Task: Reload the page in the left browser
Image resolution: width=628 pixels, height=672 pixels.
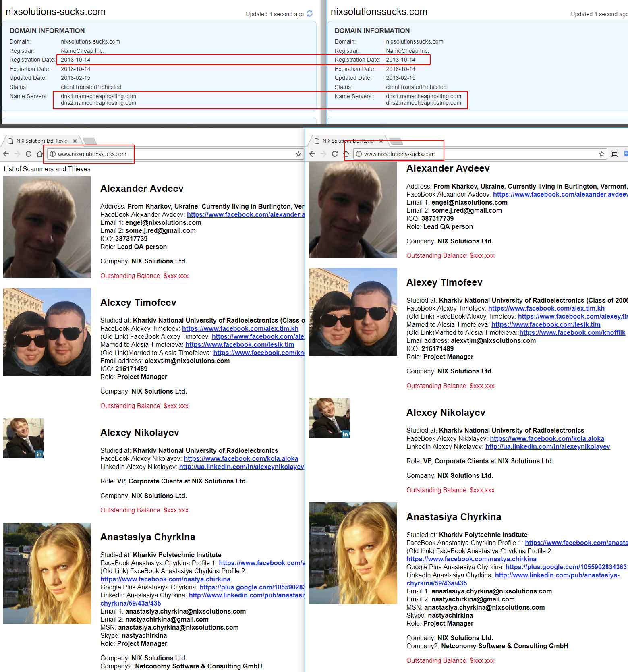Action: pos(28,154)
